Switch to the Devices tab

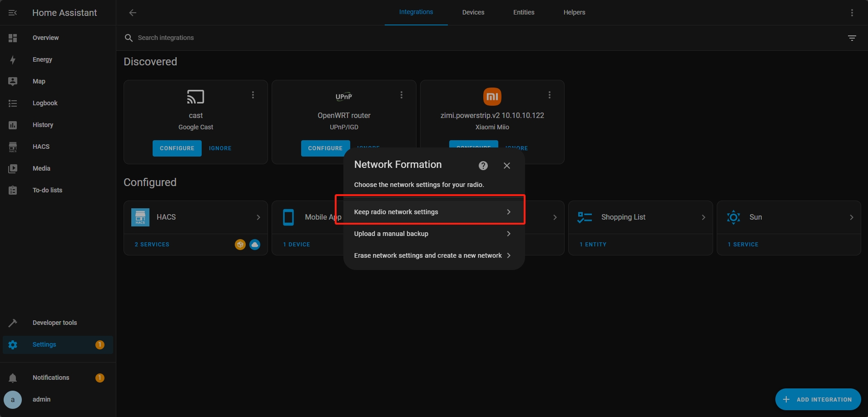click(473, 12)
